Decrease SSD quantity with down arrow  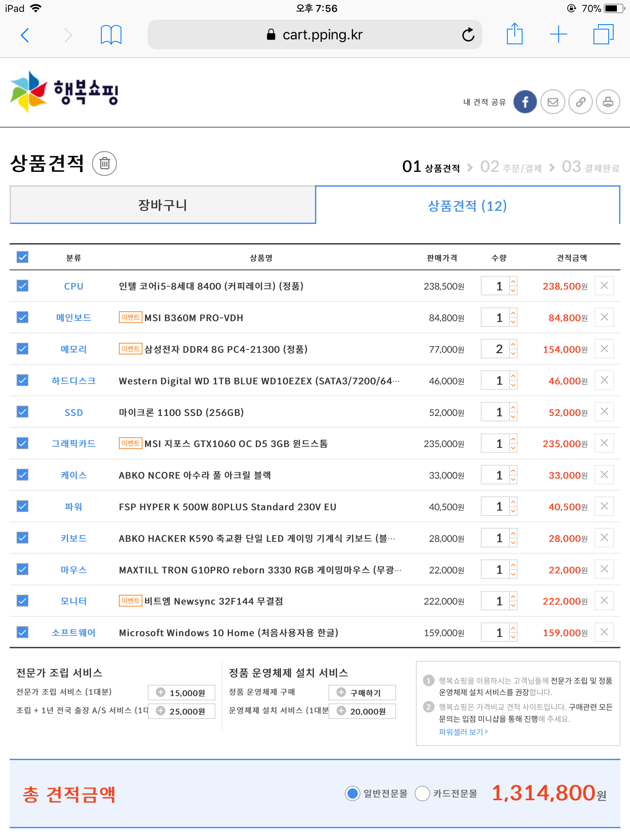click(513, 417)
